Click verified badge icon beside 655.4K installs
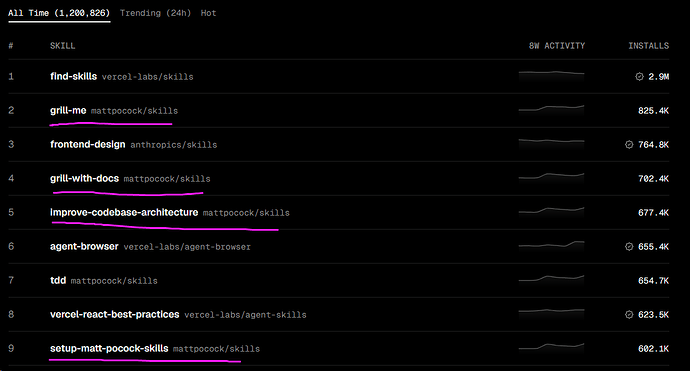 coord(629,246)
